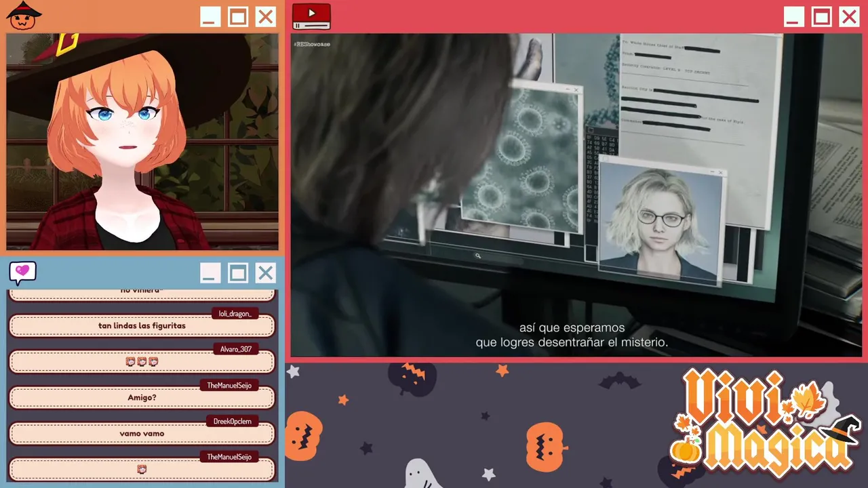Click the VTuber avatar face
Screen dimensions: 868x488
pos(127,122)
